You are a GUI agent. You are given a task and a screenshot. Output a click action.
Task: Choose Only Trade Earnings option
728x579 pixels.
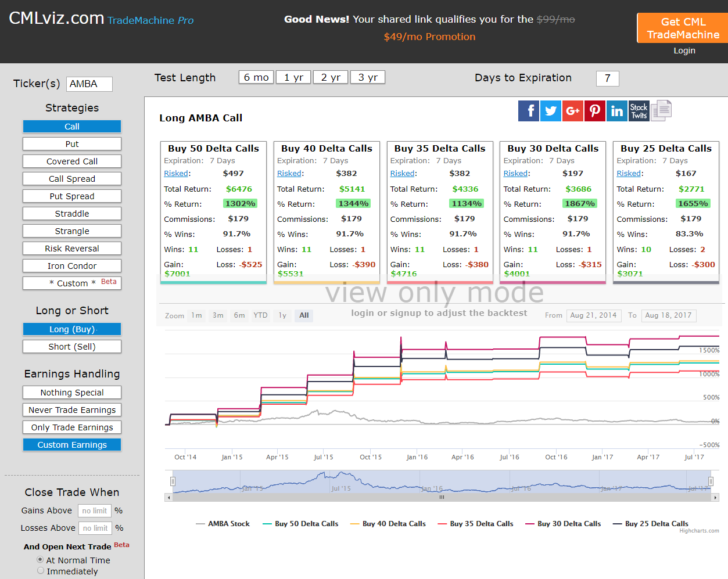tap(72, 427)
